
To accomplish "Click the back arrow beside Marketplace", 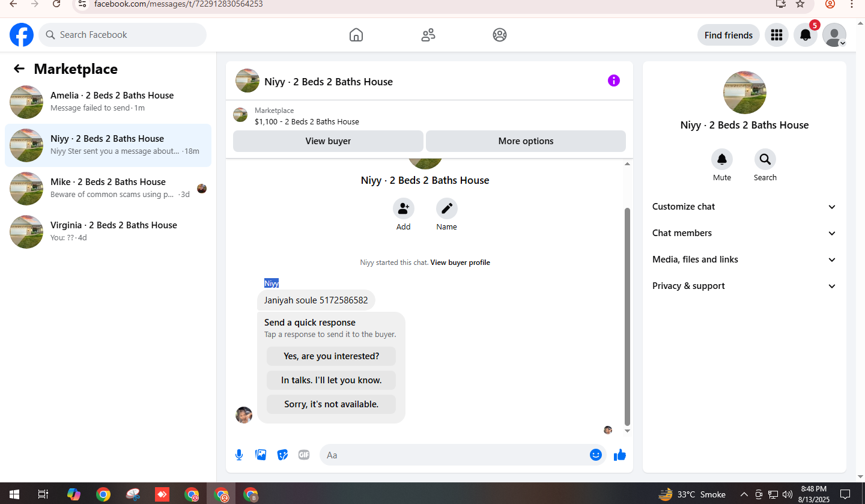I will click(19, 69).
